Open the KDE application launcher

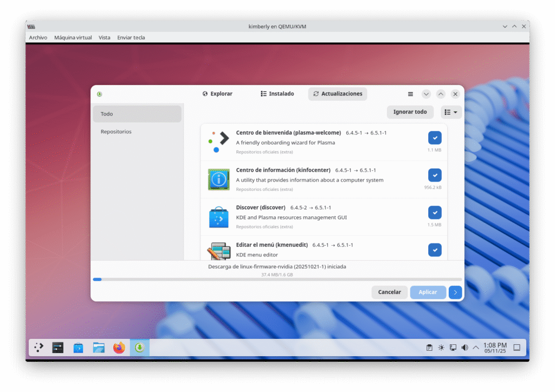coord(38,348)
